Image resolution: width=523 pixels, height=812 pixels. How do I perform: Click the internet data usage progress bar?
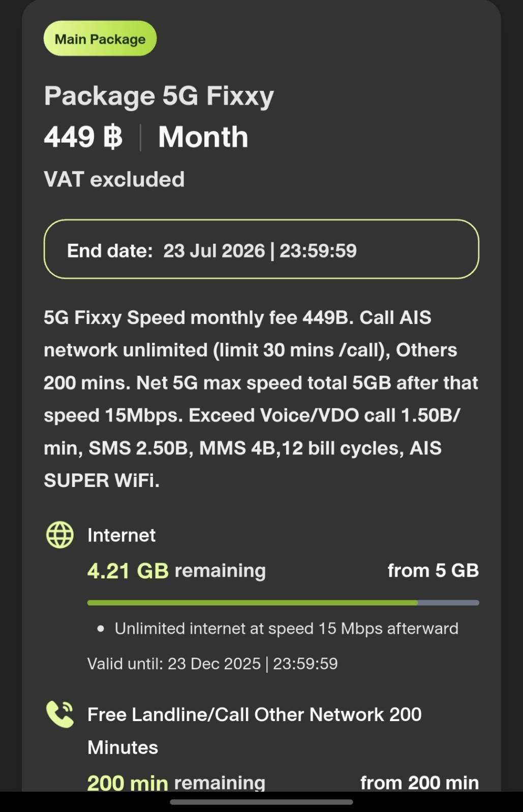tap(283, 603)
